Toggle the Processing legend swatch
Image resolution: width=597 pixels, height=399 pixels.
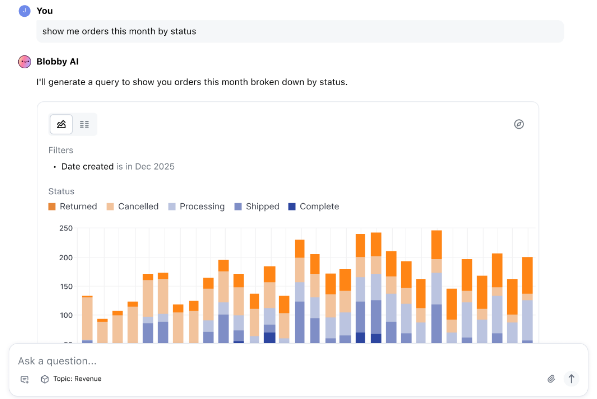coord(172,206)
